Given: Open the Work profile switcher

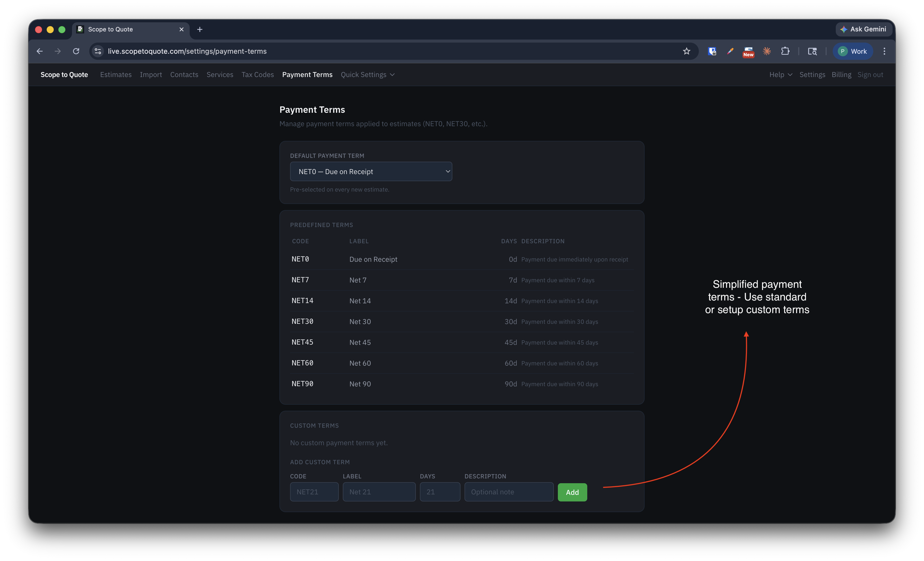Looking at the screenshot, I should pos(852,51).
